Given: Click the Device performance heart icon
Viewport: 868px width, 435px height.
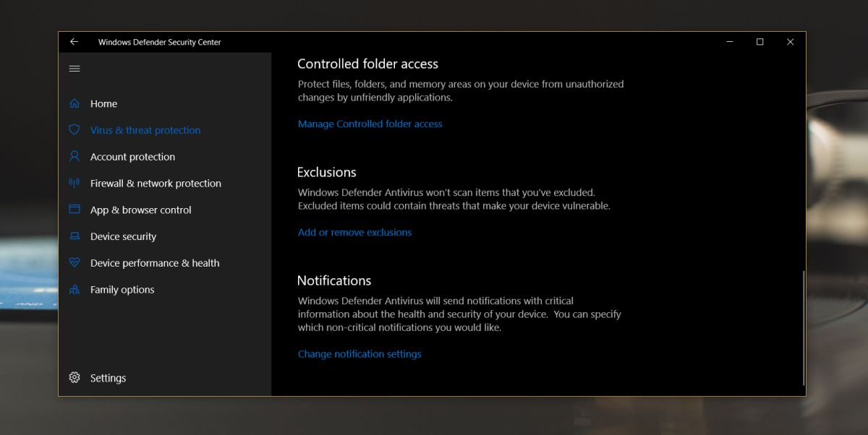Looking at the screenshot, I should click(x=75, y=263).
